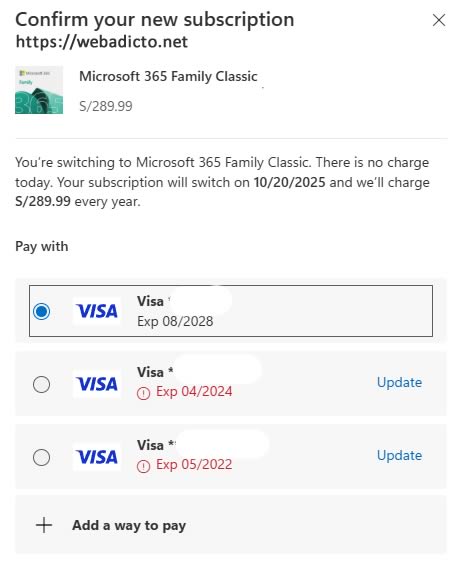Click the Microsoft 365 Family product thumbnail
The image size is (461, 562).
pos(39,90)
